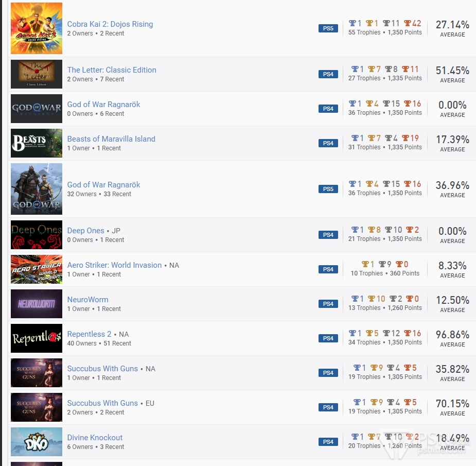Click the PS5 God of War Ragnarök cover art
The image size is (476, 466).
point(37,189)
